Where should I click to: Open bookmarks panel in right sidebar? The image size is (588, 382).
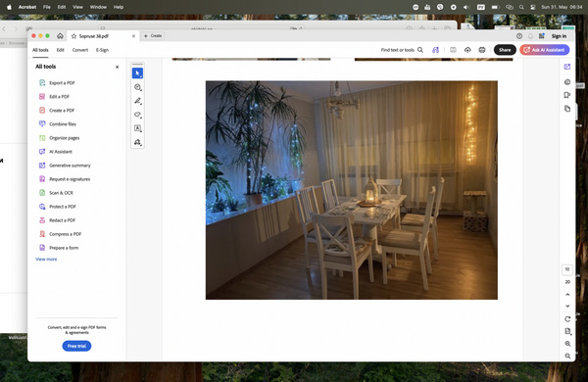pyautogui.click(x=567, y=95)
